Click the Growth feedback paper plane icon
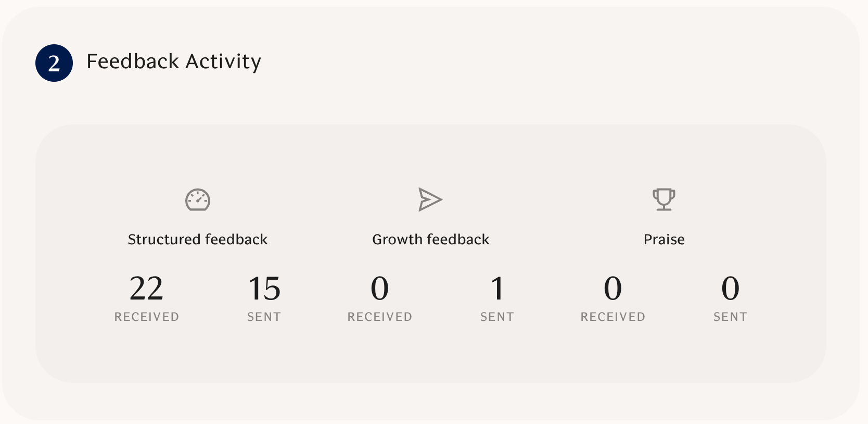 [430, 199]
